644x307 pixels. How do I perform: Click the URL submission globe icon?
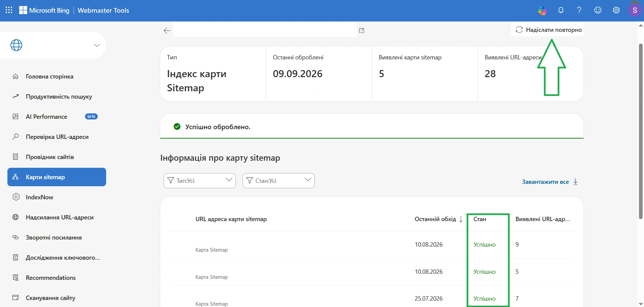click(x=15, y=217)
